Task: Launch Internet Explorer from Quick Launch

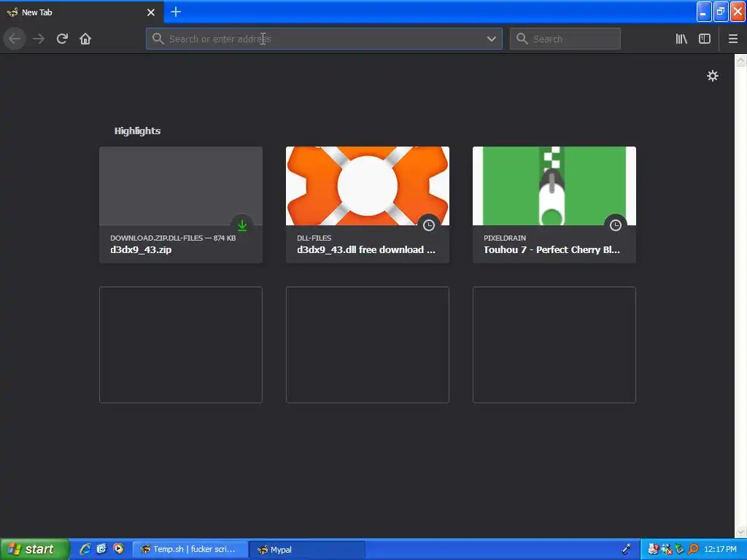Action: (x=85, y=549)
